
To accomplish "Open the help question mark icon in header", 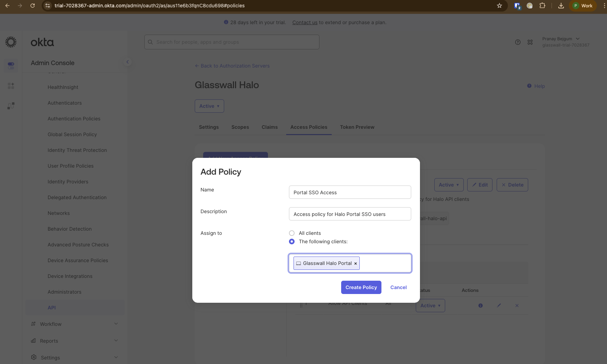I will pyautogui.click(x=518, y=42).
